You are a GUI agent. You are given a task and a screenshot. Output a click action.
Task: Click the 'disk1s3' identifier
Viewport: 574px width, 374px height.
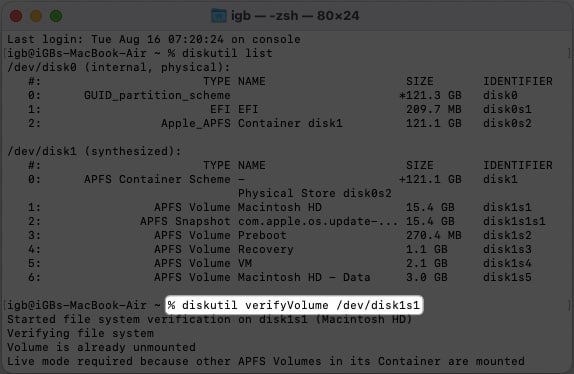tap(507, 249)
